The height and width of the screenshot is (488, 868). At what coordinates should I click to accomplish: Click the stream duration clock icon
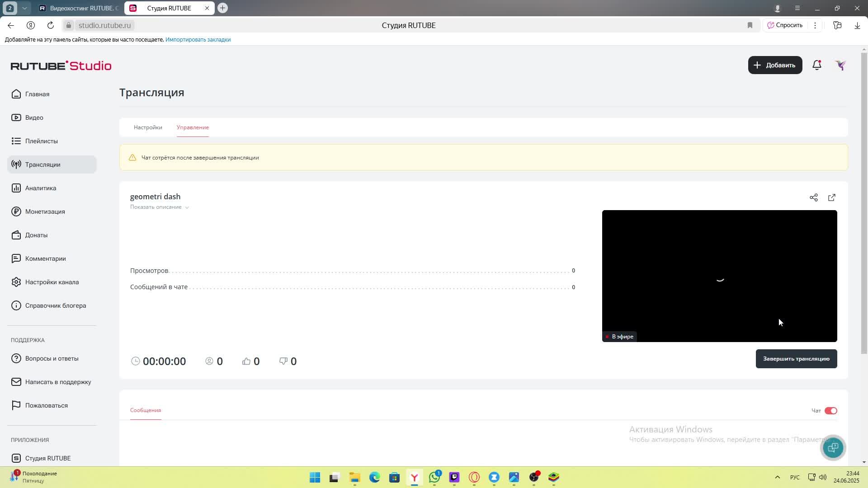coord(135,361)
